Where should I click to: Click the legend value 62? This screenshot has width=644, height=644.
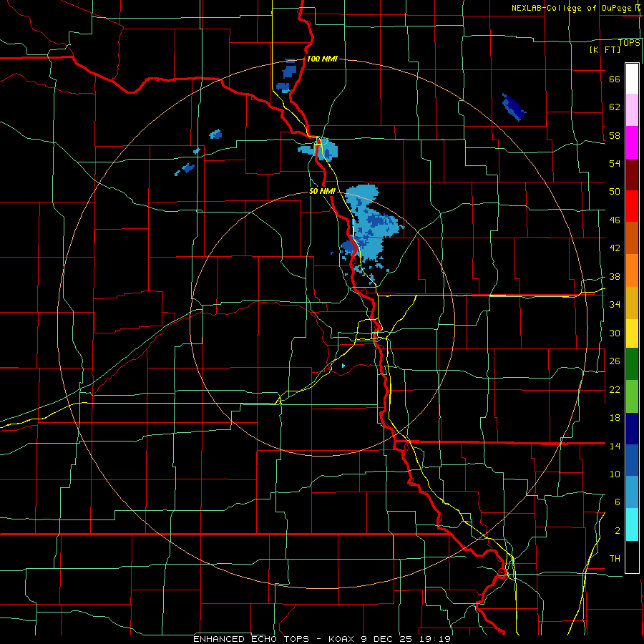click(x=615, y=107)
